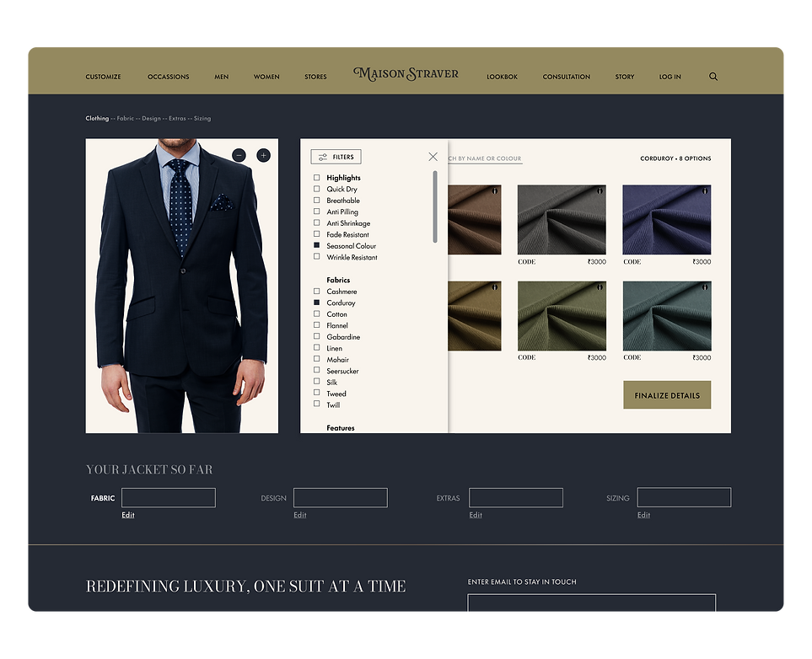Open info icon on olive green corduroy swatch
Screen dimensions: 812x659
(600, 287)
